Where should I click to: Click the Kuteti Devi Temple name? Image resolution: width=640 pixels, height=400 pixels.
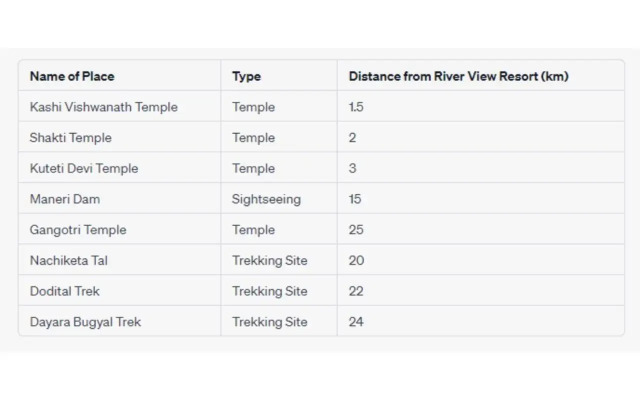84,168
